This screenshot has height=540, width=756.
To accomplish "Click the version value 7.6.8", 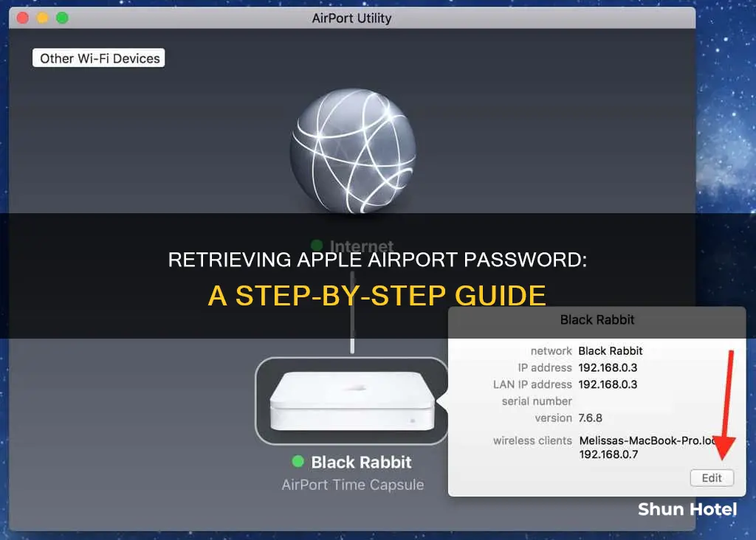I will click(590, 418).
